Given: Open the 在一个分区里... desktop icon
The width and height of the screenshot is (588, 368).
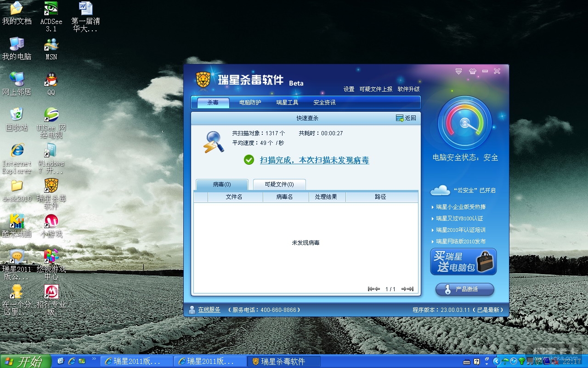Looking at the screenshot, I should click(x=17, y=300).
